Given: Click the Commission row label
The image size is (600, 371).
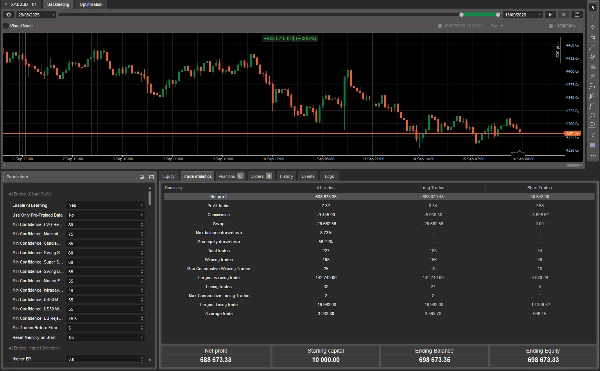Looking at the screenshot, I should click(x=218, y=215).
